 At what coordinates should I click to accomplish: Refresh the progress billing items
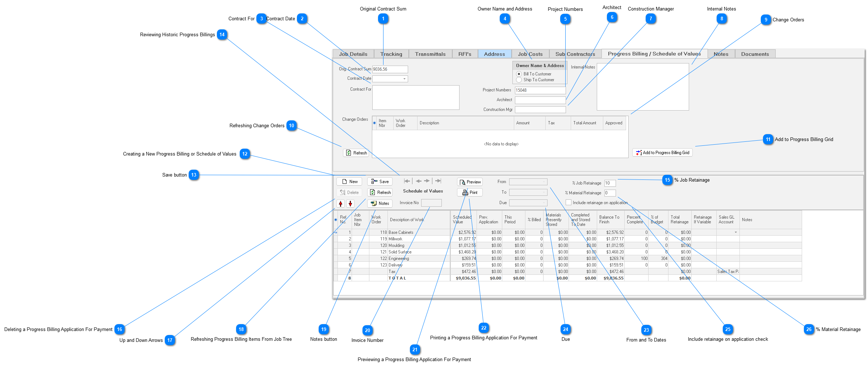[x=380, y=192]
